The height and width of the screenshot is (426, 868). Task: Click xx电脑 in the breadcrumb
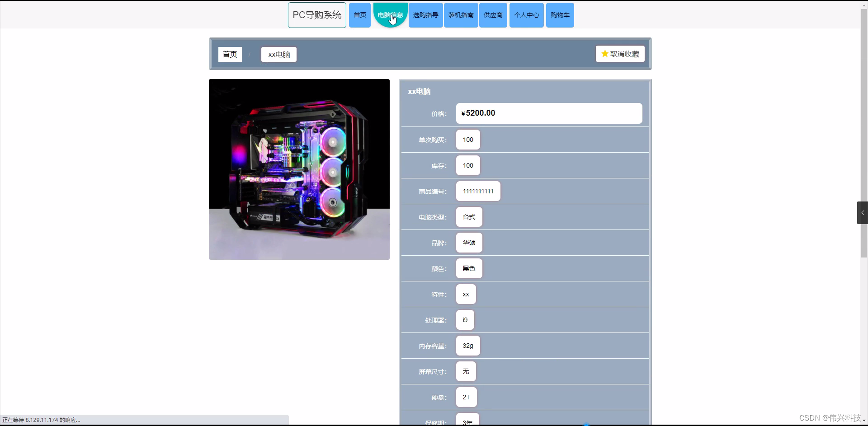[278, 54]
